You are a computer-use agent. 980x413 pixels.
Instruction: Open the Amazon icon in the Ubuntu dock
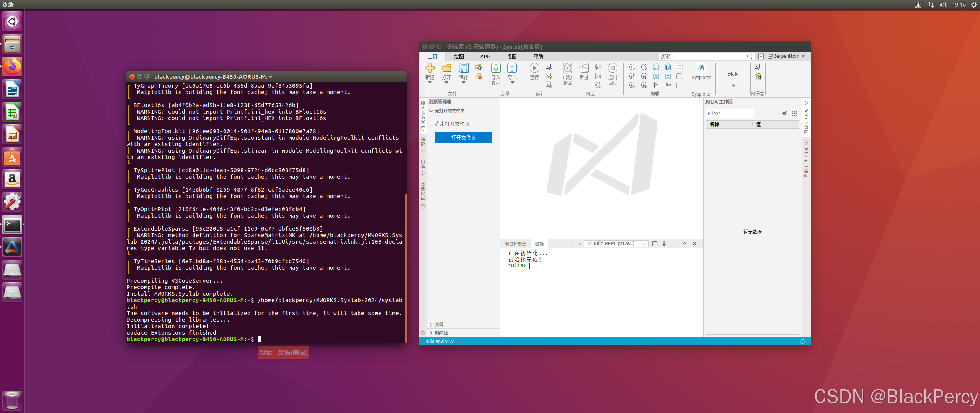coord(12,180)
